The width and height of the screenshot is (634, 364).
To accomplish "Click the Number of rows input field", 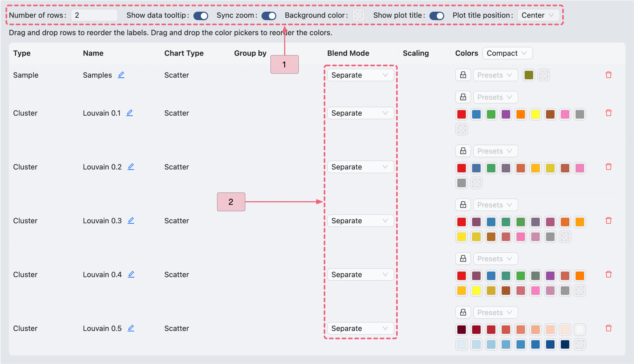I will [x=94, y=15].
